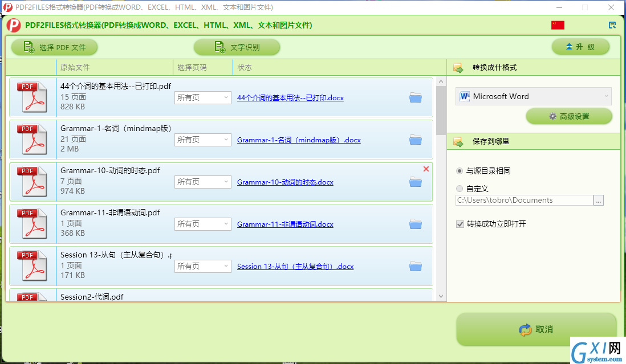Open output folder for Grammar-1-名词
Viewport: 626px width, 364px height.
click(x=416, y=140)
